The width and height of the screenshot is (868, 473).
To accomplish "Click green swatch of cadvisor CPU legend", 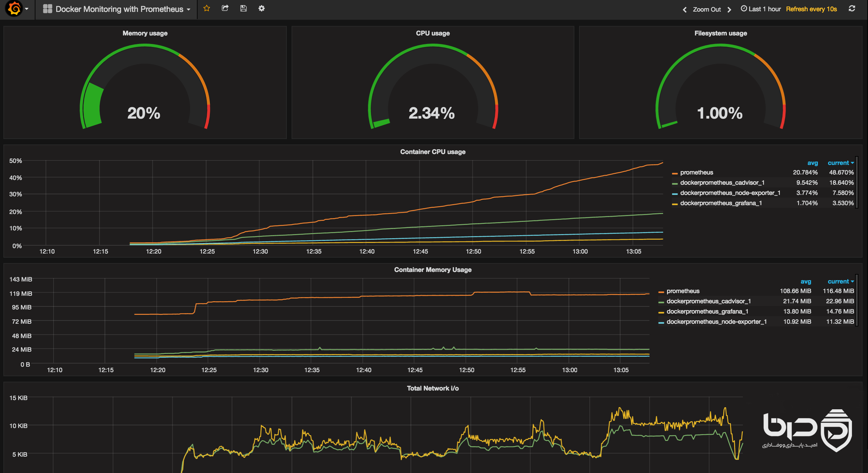I will point(675,184).
